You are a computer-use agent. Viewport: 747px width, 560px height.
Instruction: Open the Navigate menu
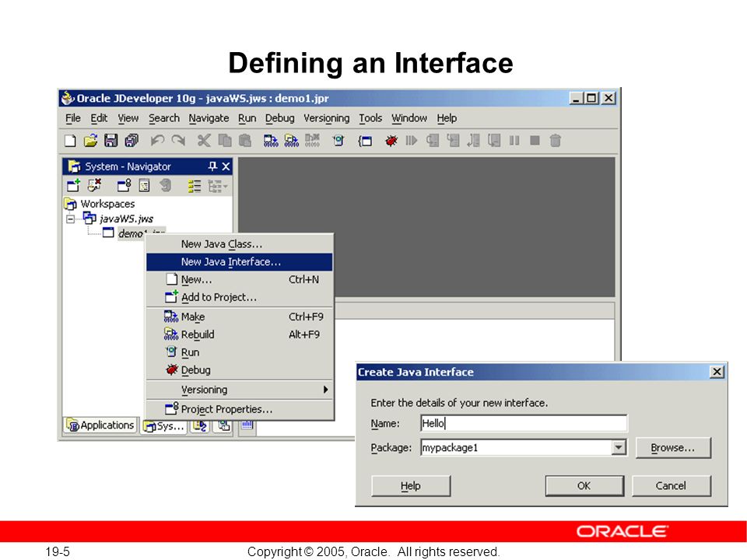point(209,118)
